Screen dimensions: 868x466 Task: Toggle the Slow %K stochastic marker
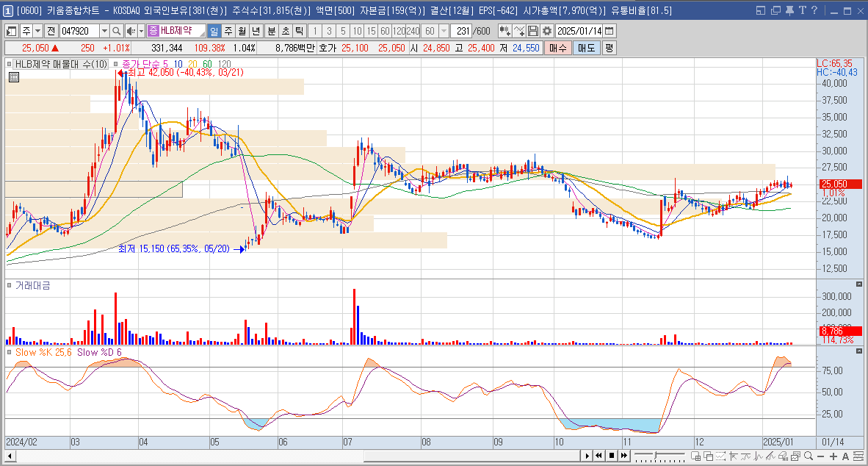pos(10,352)
